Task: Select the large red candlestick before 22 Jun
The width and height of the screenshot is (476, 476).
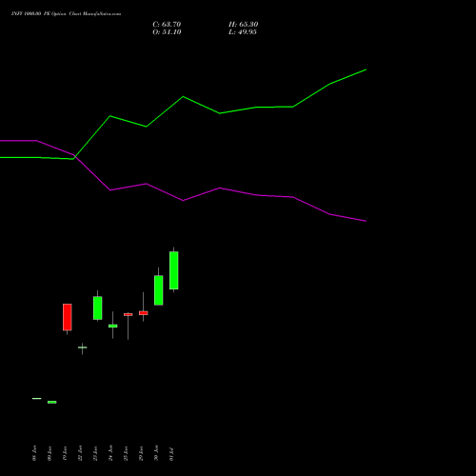Action: click(x=68, y=317)
